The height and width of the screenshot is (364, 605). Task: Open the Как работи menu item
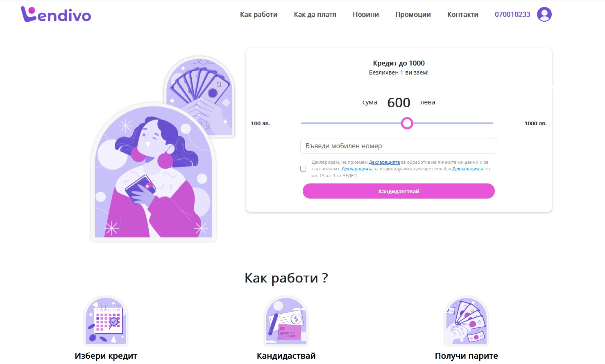pyautogui.click(x=258, y=14)
